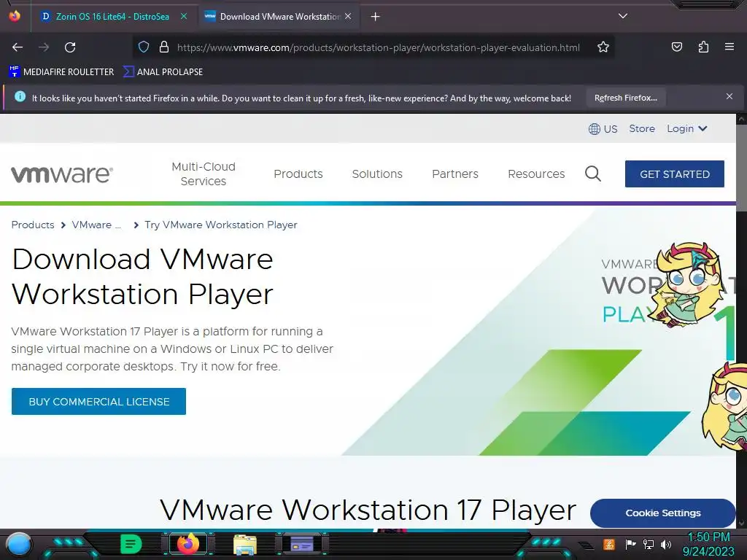
Task: Save page to Pocket
Action: point(676,47)
